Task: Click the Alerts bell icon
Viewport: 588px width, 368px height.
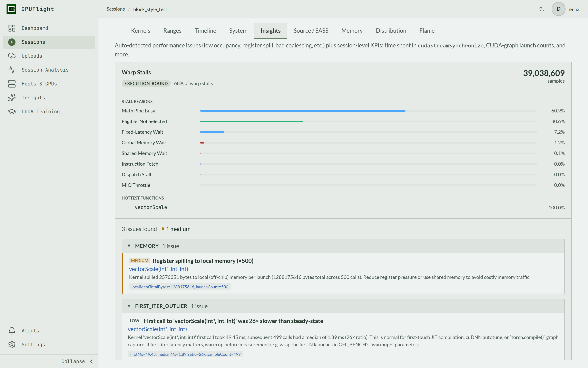Action: (12, 331)
